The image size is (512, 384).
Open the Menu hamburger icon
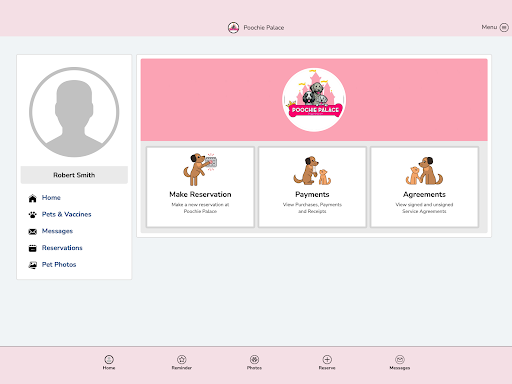504,27
